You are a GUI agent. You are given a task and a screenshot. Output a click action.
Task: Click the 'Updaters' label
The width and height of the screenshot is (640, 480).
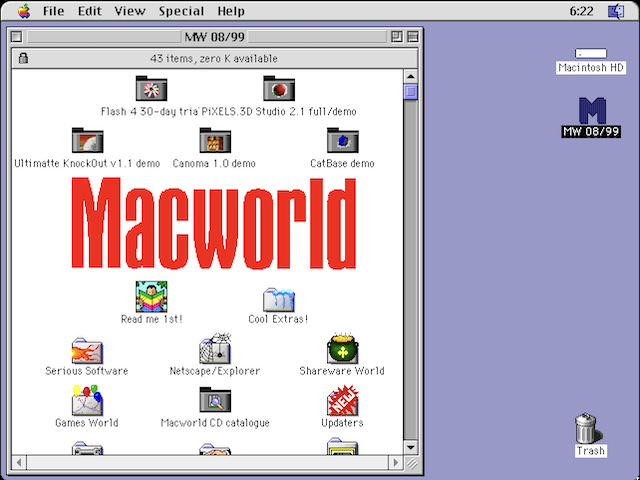point(342,422)
